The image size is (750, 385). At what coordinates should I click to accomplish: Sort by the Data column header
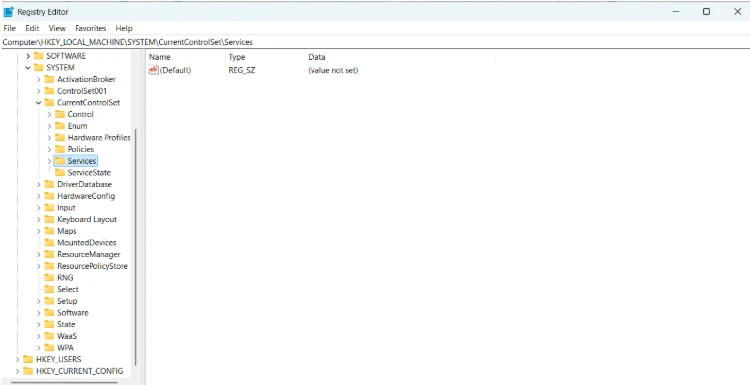coord(400,57)
